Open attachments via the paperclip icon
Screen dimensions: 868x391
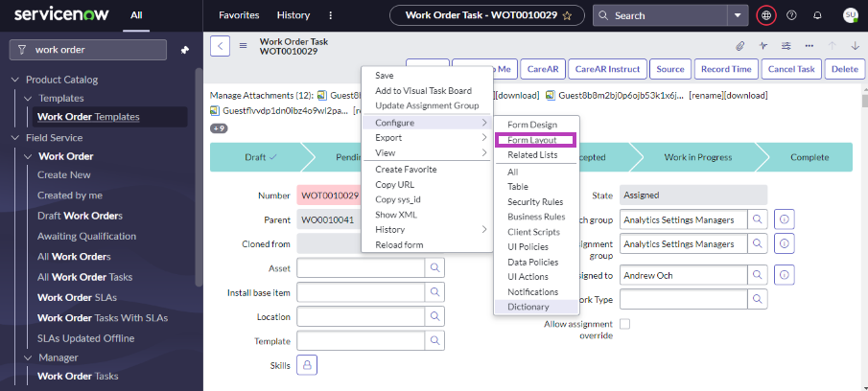pos(740,46)
